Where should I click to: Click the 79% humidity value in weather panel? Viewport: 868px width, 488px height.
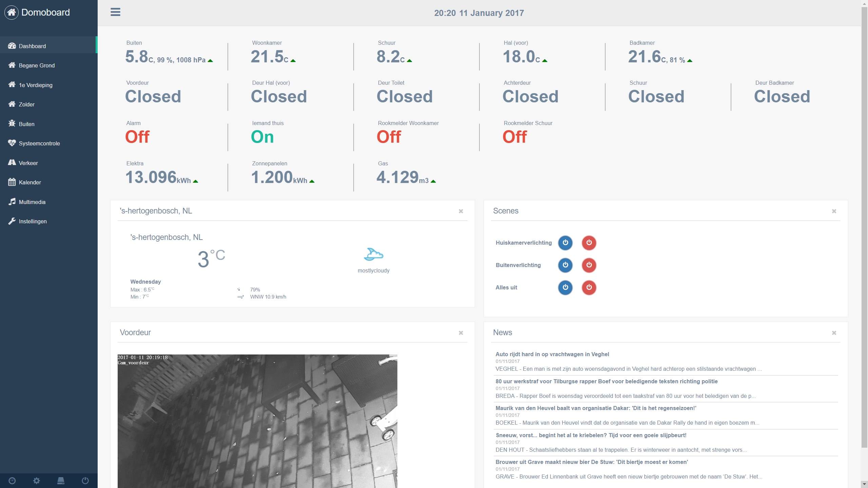coord(255,290)
